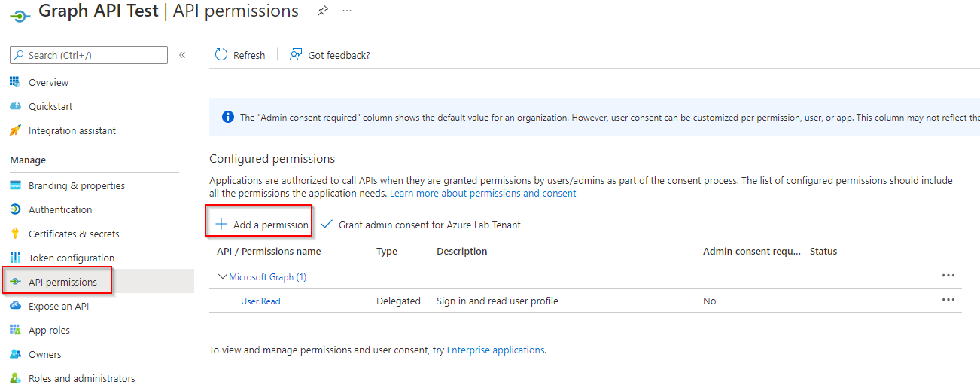Viewport: 980px width, 391px height.
Task: Click the blue info icon in the banner
Action: click(228, 118)
